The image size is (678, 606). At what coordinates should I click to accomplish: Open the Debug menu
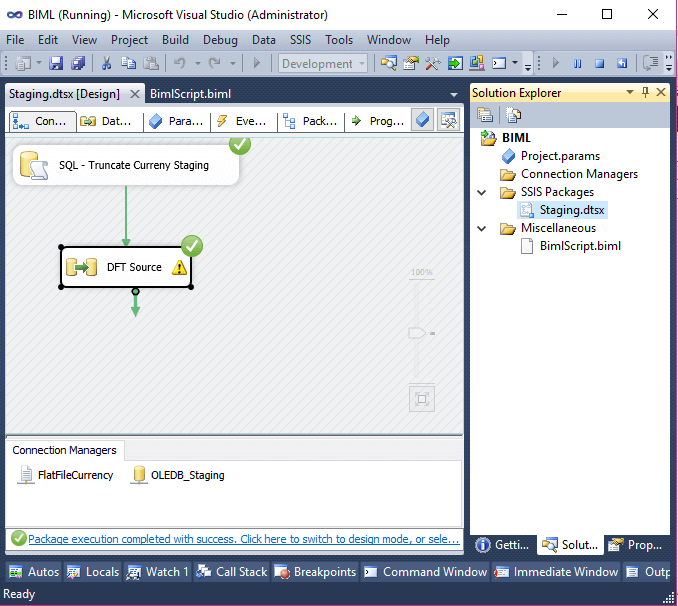pos(220,40)
